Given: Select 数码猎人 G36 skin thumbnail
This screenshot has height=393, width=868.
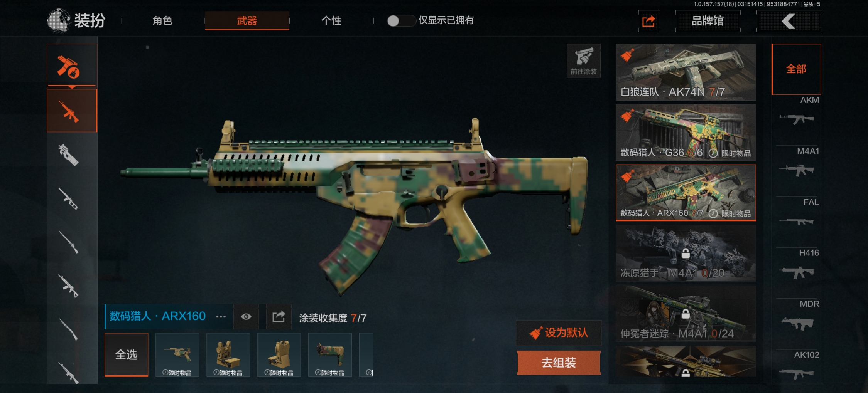Looking at the screenshot, I should (686, 133).
